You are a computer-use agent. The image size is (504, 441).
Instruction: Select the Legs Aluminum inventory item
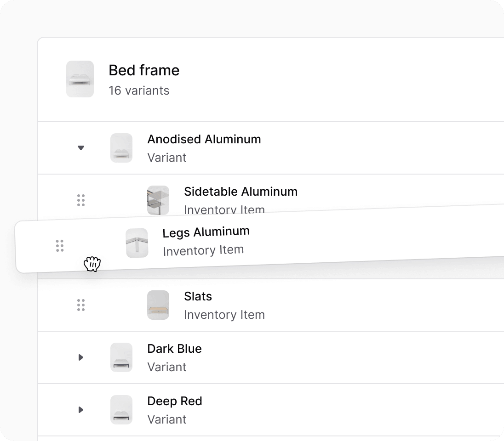click(206, 232)
